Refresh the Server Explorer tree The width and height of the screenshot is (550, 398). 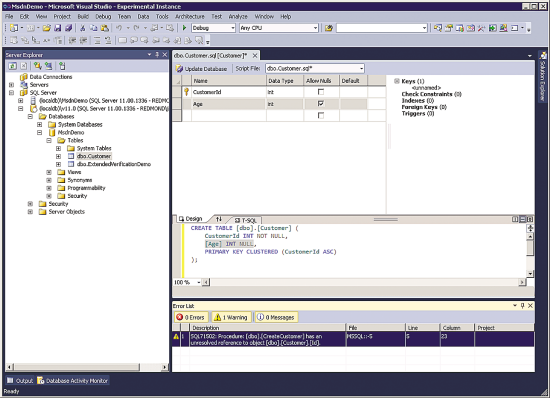coord(13,66)
